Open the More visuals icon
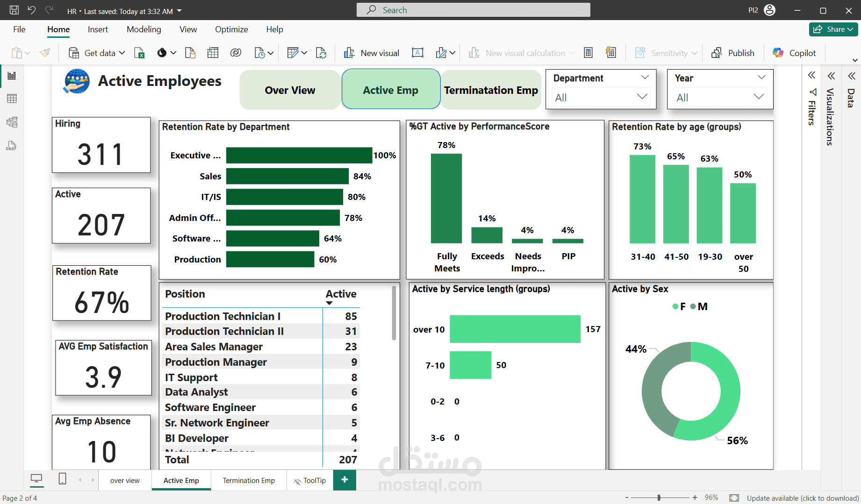The width and height of the screenshot is (861, 504). 441,53
